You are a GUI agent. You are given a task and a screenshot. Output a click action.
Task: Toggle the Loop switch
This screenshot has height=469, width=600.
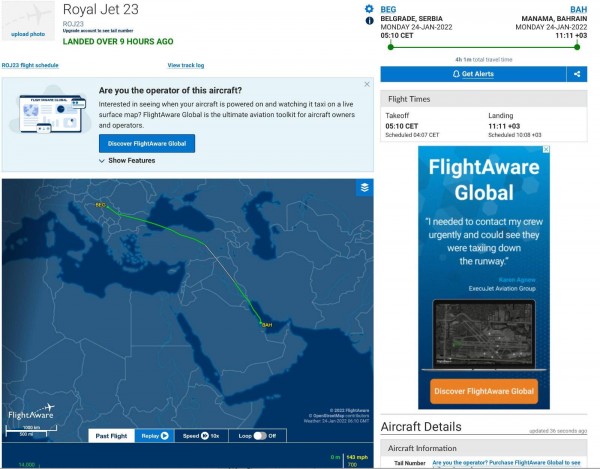262,436
